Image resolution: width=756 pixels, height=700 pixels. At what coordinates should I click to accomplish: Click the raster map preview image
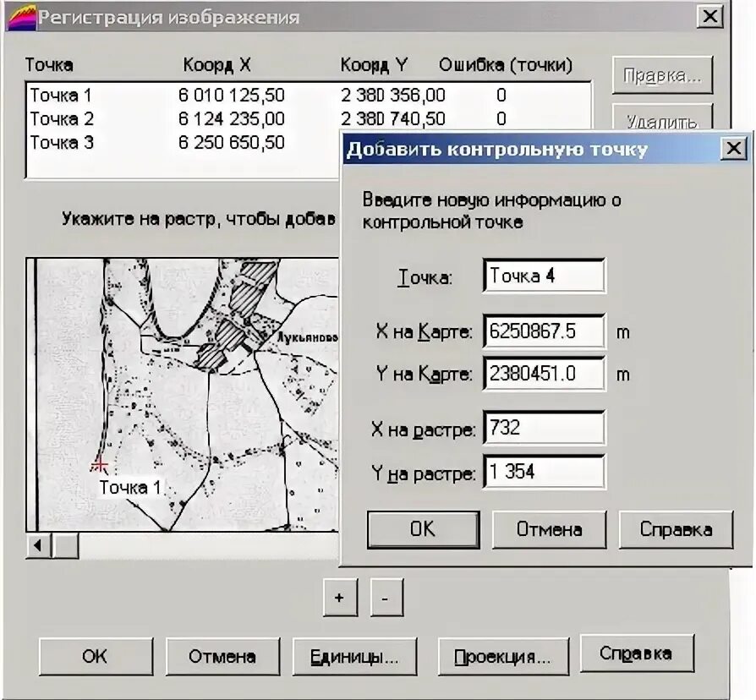point(184,395)
